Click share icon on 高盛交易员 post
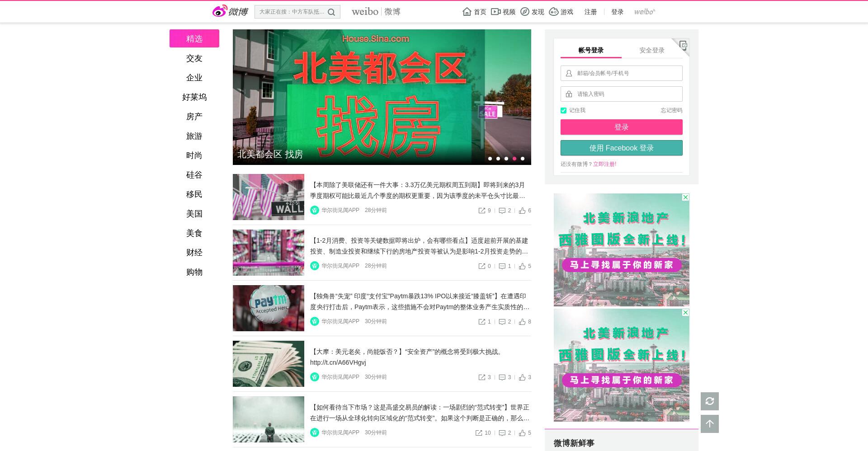 click(479, 433)
